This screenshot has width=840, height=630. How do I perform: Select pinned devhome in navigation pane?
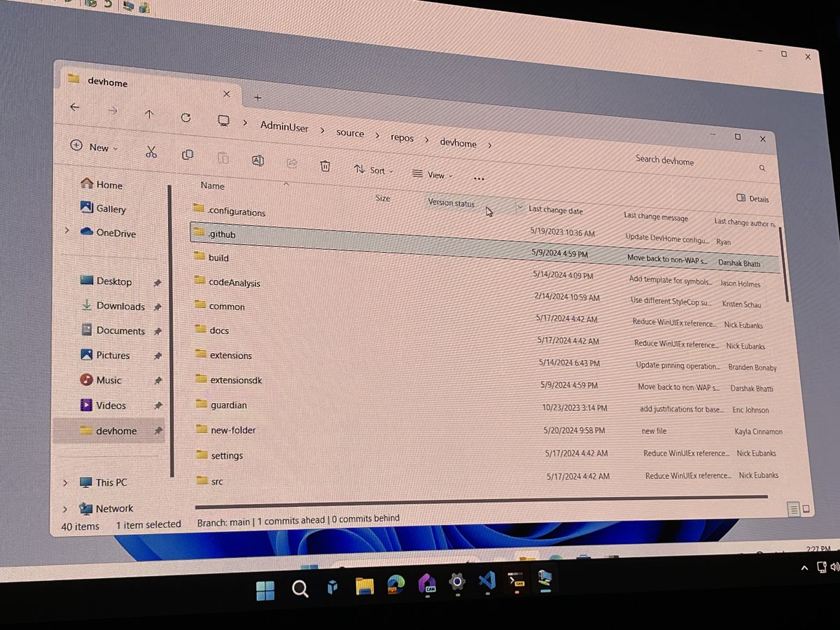tap(108, 430)
